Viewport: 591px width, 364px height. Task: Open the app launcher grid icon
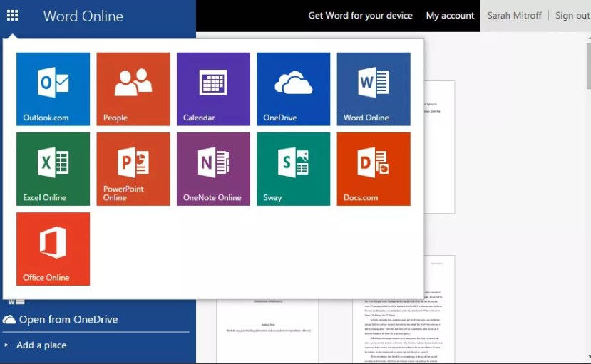pos(12,16)
